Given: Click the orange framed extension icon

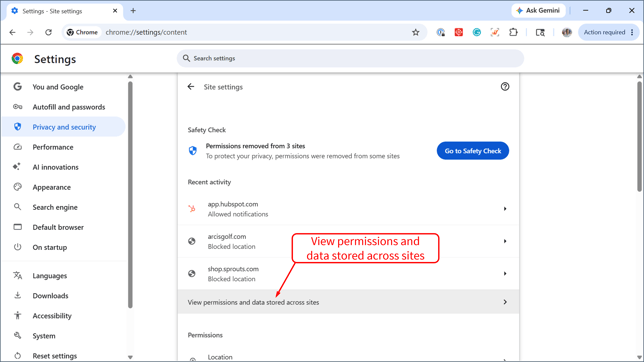Looking at the screenshot, I should click(x=495, y=32).
